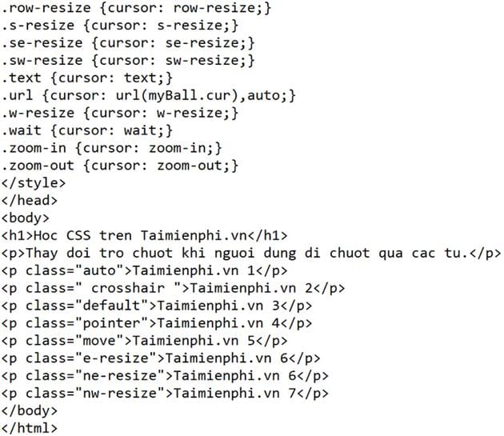
Task: Click the closing </style> tag
Action: pos(32,183)
